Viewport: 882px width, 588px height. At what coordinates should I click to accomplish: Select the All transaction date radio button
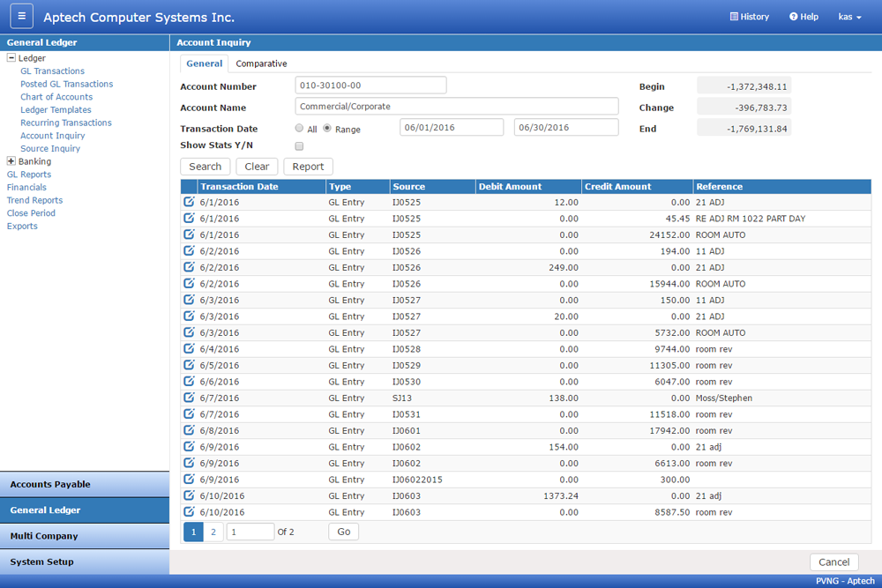(299, 127)
